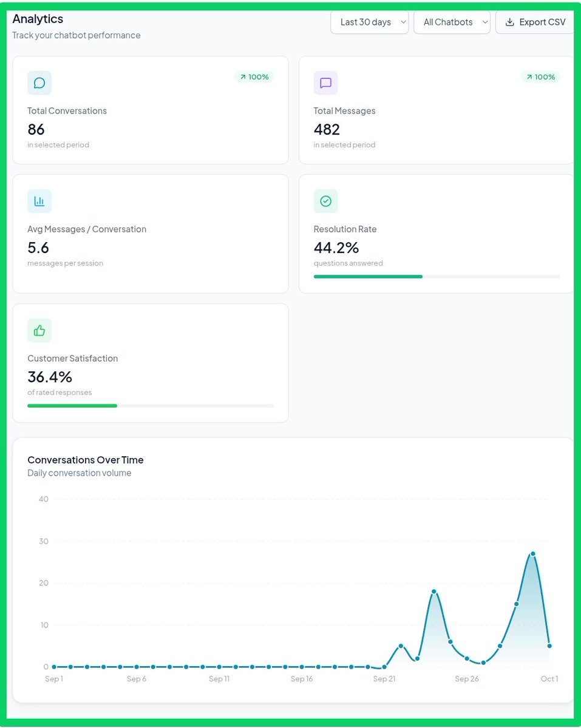
Task: Click the Sep 1 x-axis label
Action: pos(53,679)
